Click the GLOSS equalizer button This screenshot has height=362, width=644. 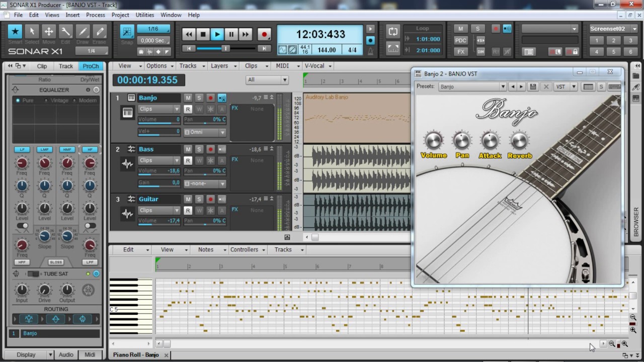[x=55, y=262]
